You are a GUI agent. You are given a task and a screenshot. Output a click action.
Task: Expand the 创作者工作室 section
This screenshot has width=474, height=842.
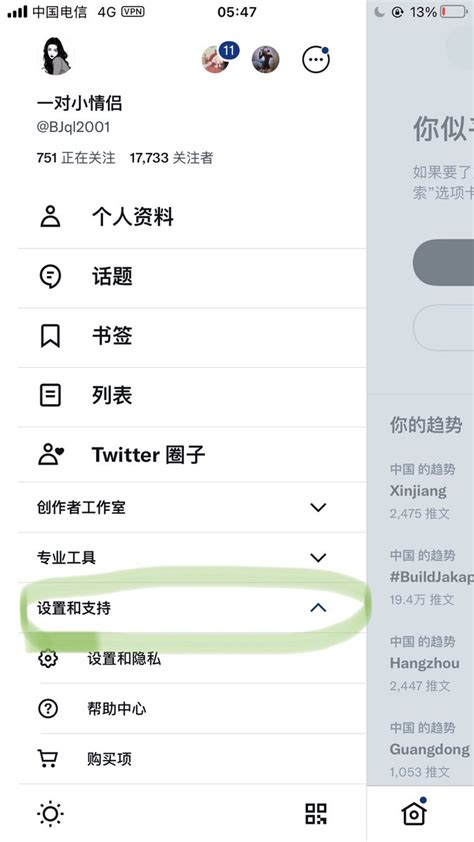[192, 507]
